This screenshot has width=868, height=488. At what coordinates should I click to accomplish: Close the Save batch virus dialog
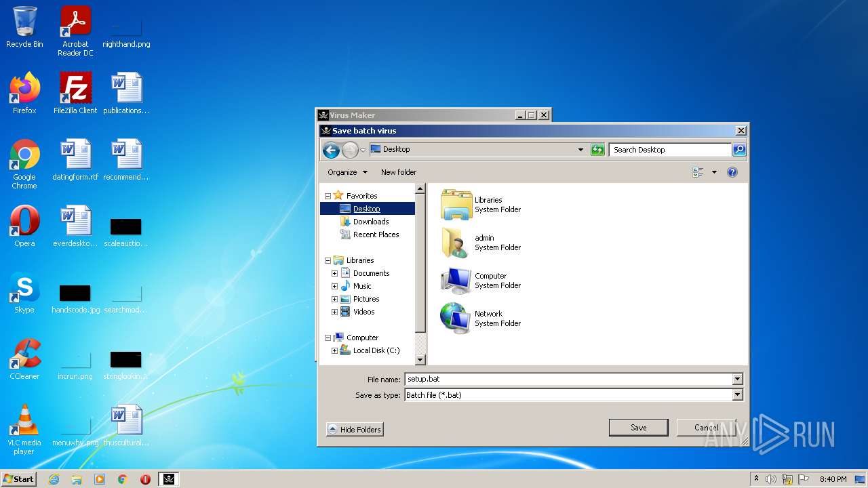pyautogui.click(x=741, y=131)
